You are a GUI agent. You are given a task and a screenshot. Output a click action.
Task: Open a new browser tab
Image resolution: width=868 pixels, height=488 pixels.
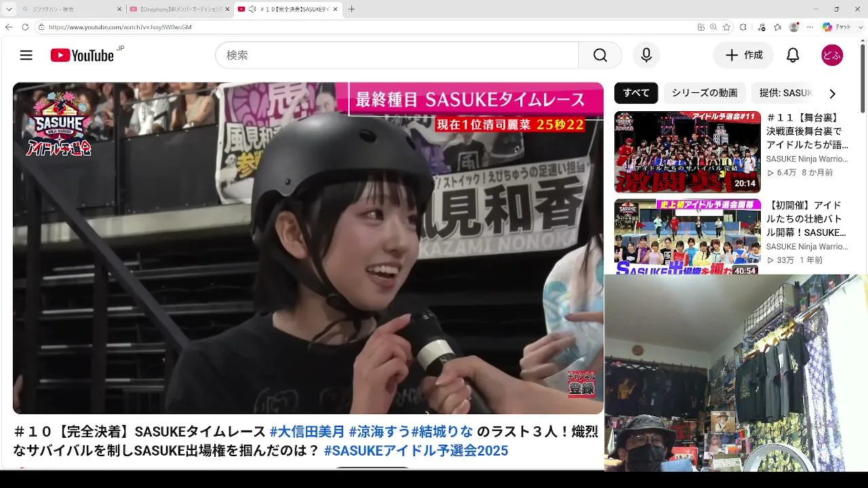[x=351, y=9]
